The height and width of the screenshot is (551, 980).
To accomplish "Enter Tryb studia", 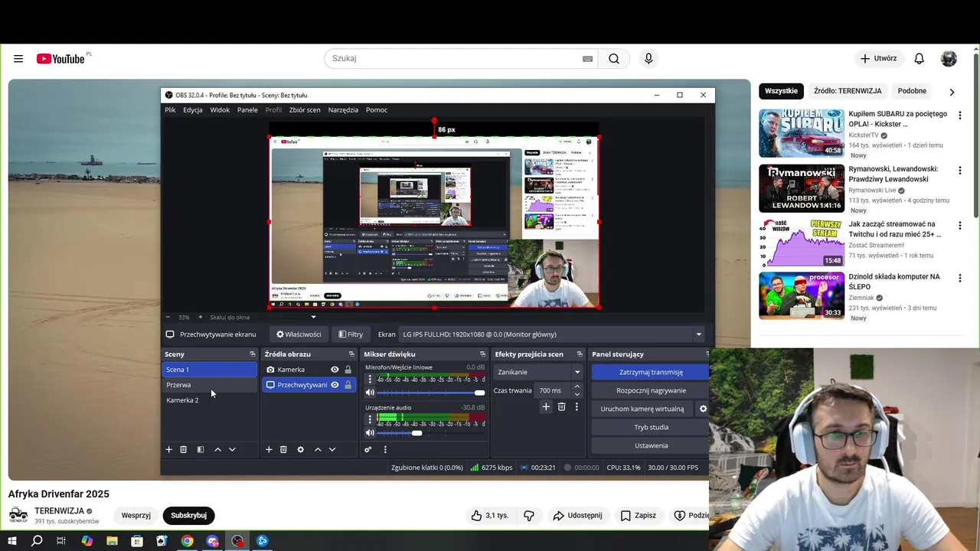I will point(651,427).
